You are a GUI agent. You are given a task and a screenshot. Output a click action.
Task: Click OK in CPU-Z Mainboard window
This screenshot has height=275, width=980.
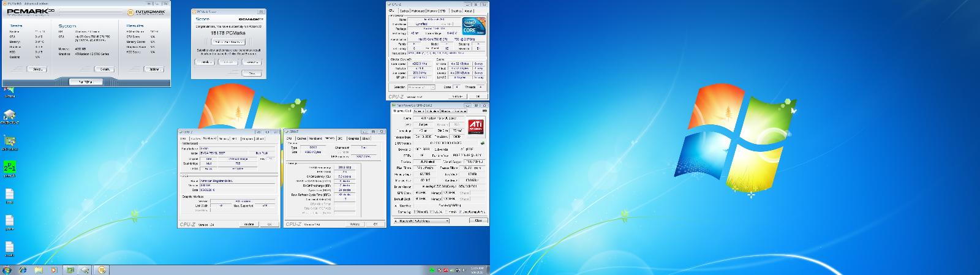point(269,224)
